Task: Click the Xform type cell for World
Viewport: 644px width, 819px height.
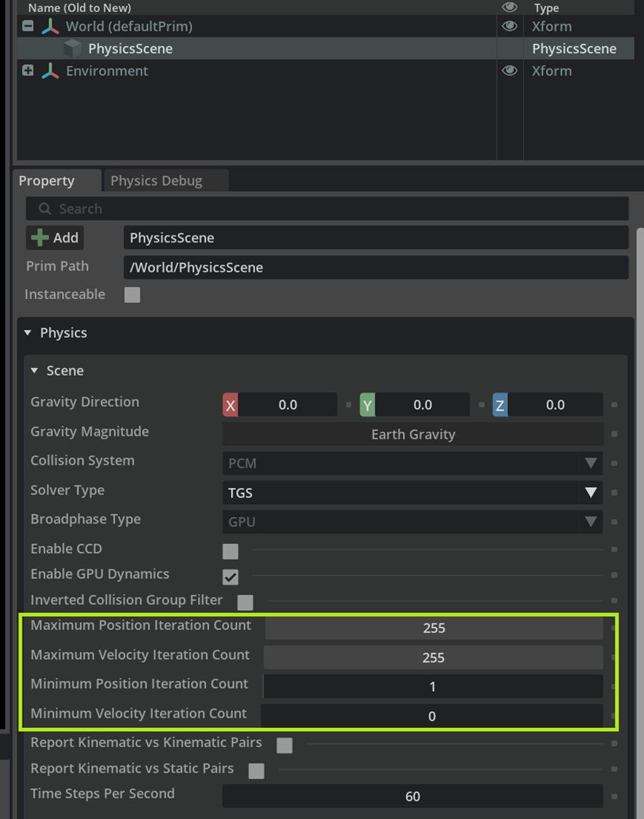Action: tap(552, 26)
